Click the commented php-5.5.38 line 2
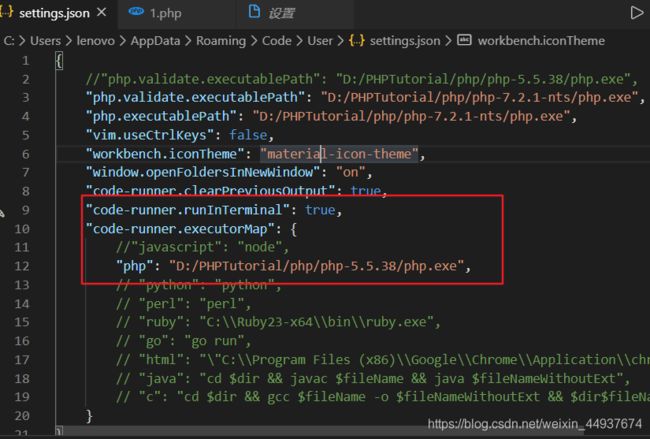Screen dimensions: 650x439 coord(361,80)
